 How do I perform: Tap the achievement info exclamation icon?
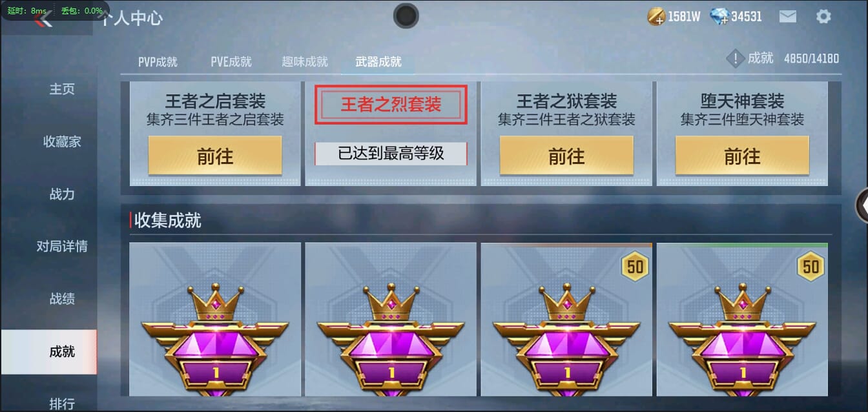pos(735,59)
